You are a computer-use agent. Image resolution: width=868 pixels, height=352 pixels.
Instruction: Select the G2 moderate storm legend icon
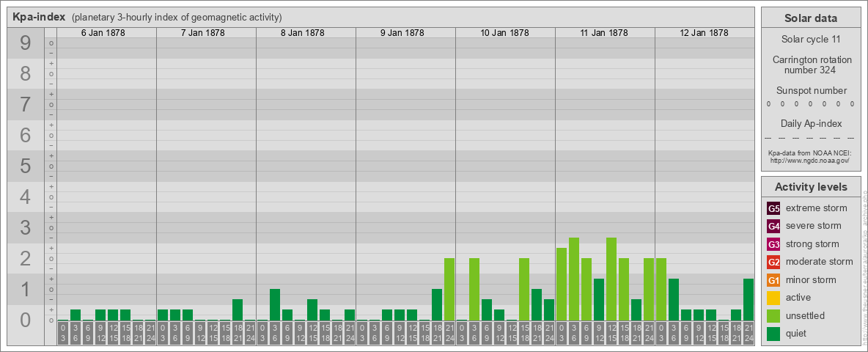(x=774, y=262)
